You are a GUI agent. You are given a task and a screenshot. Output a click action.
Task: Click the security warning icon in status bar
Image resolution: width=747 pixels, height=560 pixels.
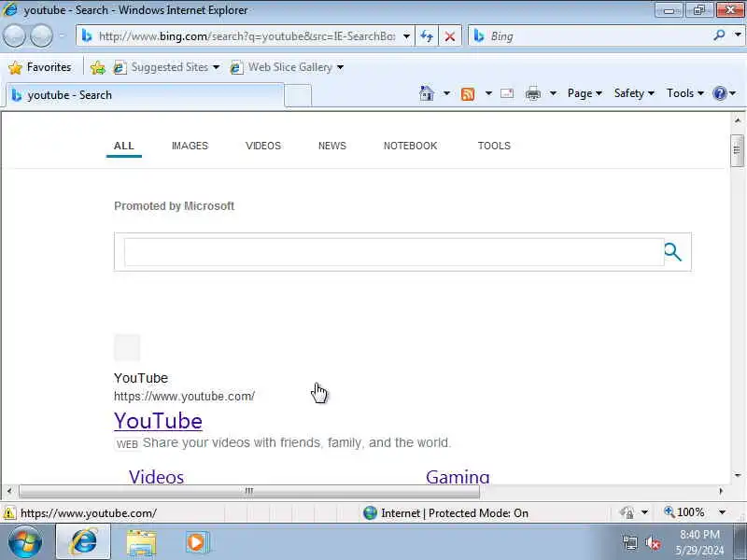8,512
